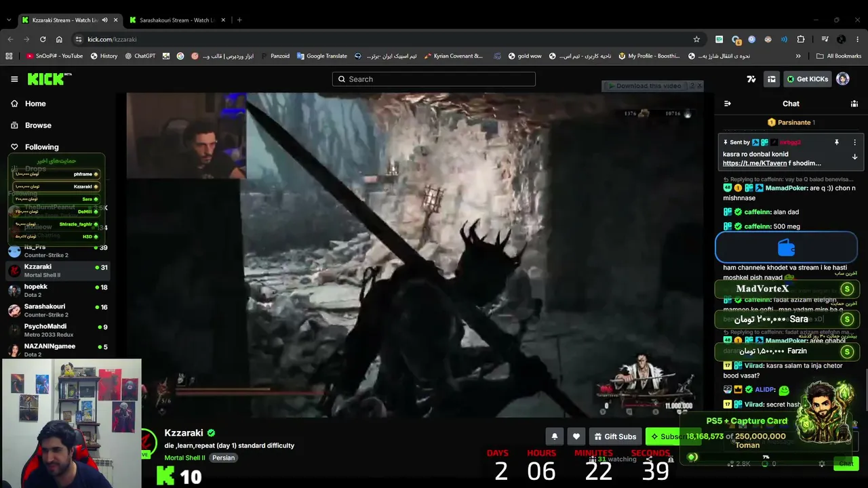Open the chat users list icon
868x488 pixels.
(854, 104)
